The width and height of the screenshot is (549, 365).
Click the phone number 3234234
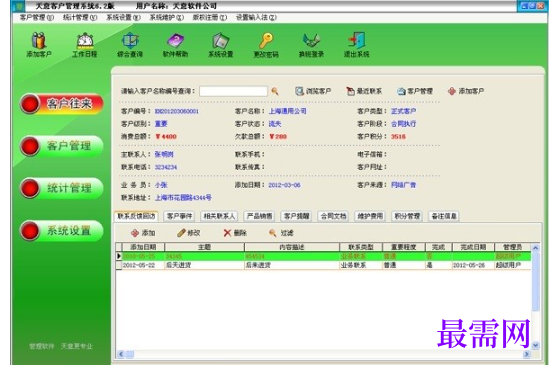(x=166, y=167)
